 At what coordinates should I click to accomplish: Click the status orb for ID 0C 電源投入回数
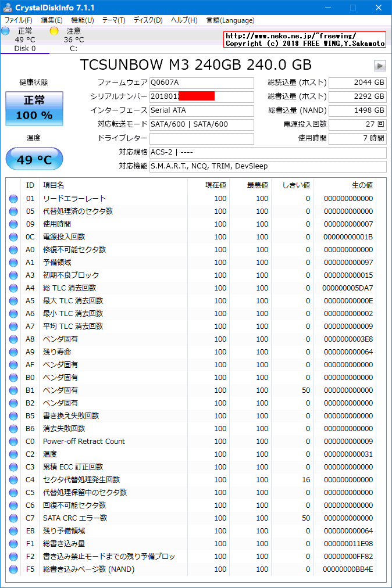click(x=13, y=237)
